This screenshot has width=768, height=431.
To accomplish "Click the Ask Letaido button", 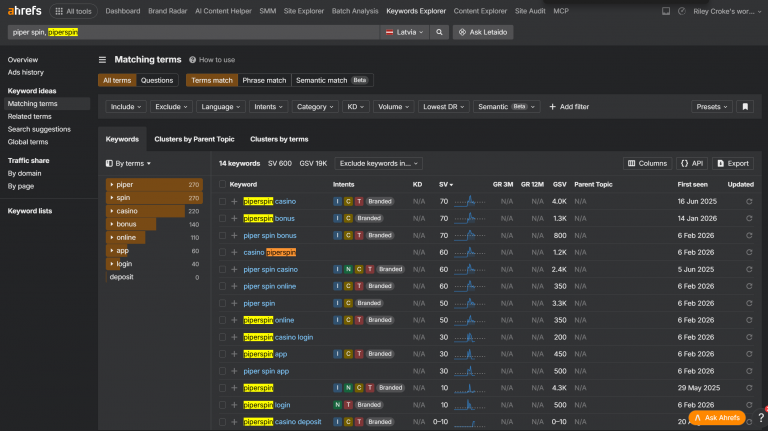I will point(483,32).
